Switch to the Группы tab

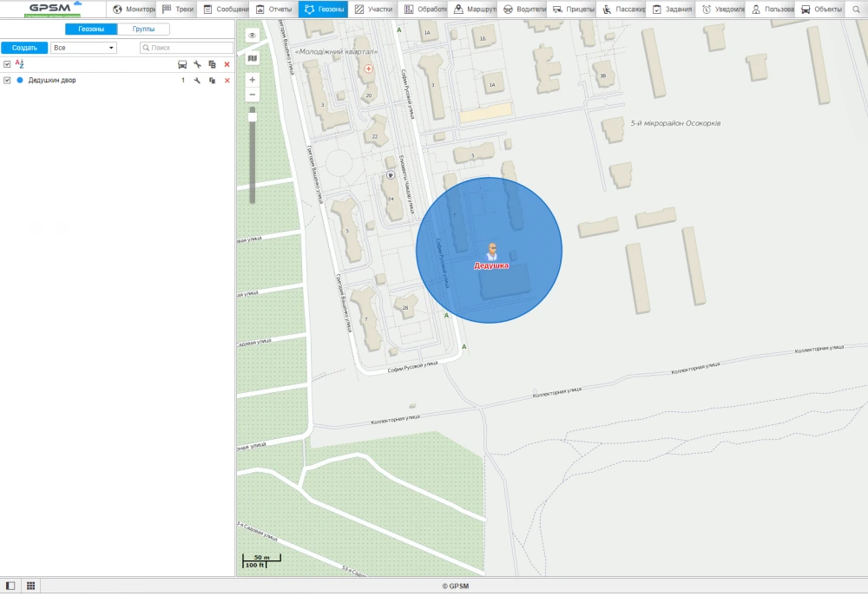point(143,29)
